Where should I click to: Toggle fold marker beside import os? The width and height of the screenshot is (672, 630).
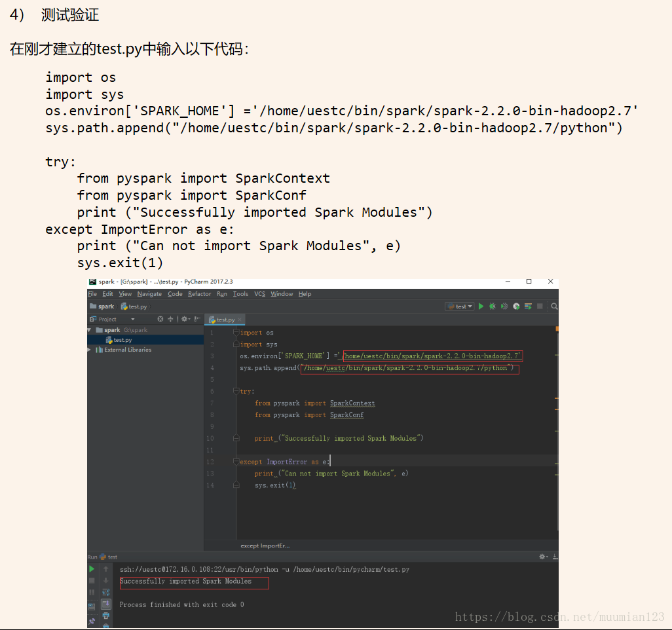pyautogui.click(x=236, y=333)
